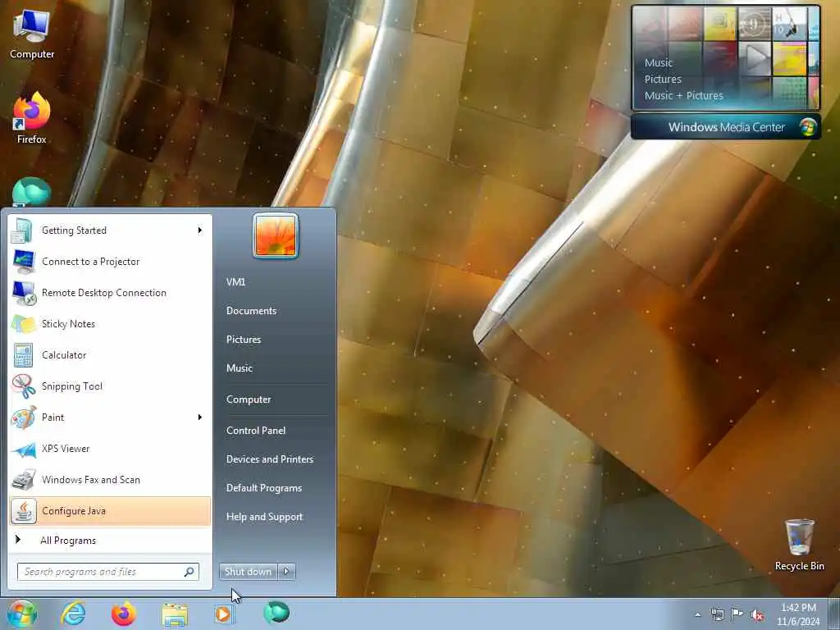Select the Recycle Bin desktop icon
The image size is (840, 630).
coord(799,545)
